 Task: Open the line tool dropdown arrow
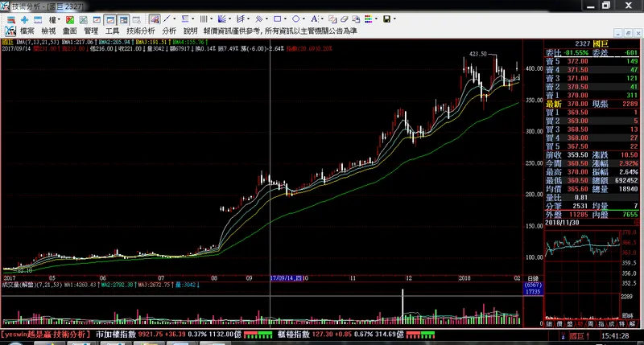tap(174, 18)
